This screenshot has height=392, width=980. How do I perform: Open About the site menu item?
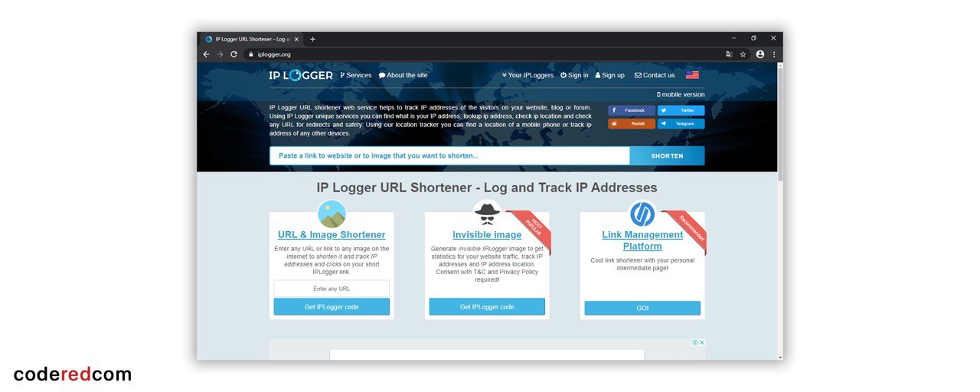(x=403, y=75)
